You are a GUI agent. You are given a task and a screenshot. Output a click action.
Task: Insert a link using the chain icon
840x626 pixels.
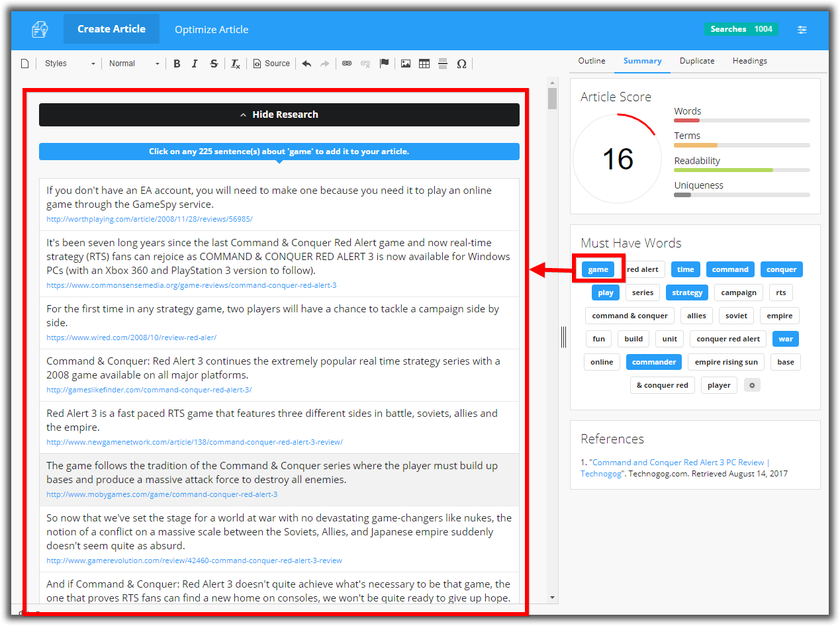pos(347,64)
